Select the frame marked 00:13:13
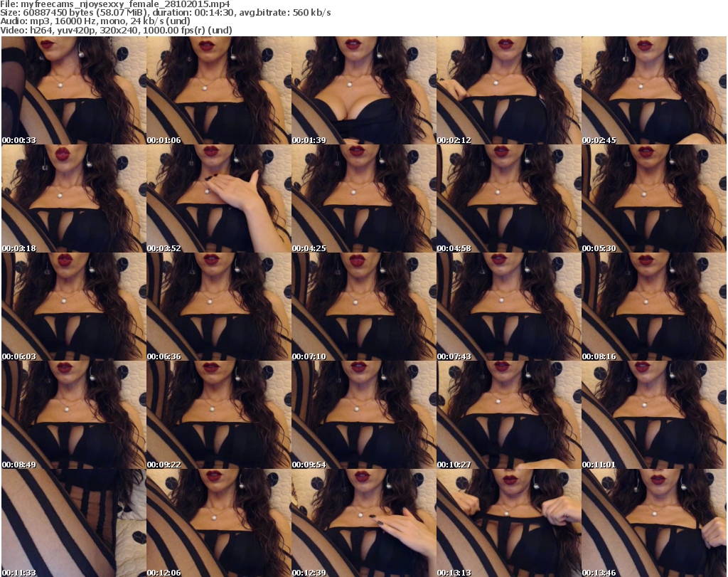The width and height of the screenshot is (728, 577). coord(509,523)
